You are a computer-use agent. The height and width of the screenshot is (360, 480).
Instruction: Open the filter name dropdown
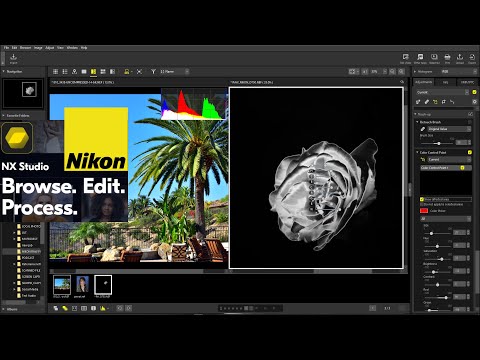point(174,72)
